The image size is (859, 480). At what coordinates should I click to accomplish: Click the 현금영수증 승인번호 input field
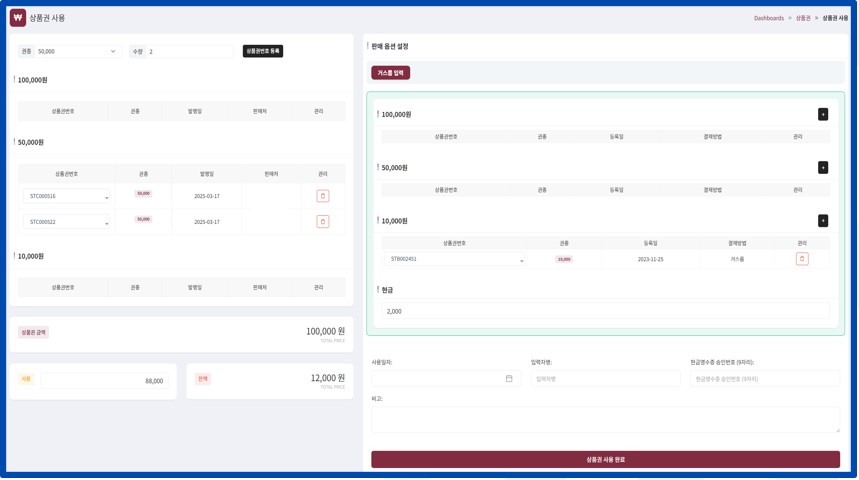765,379
